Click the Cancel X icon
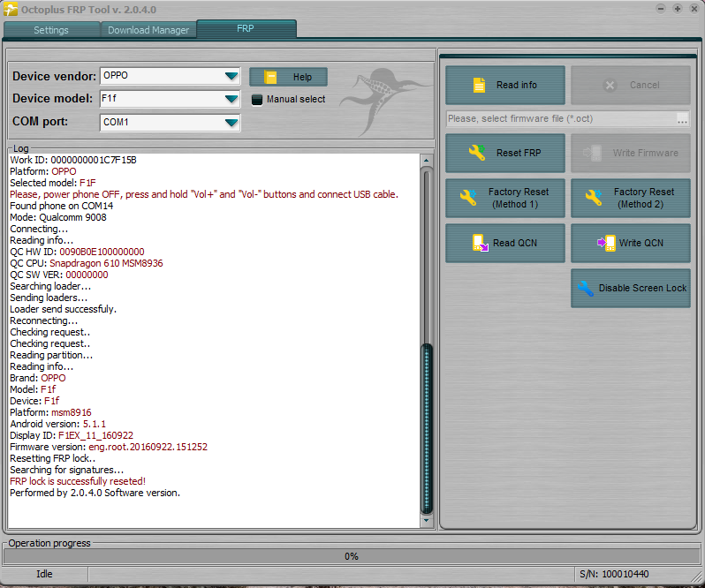Viewport: 705px width, 588px height. [x=610, y=85]
